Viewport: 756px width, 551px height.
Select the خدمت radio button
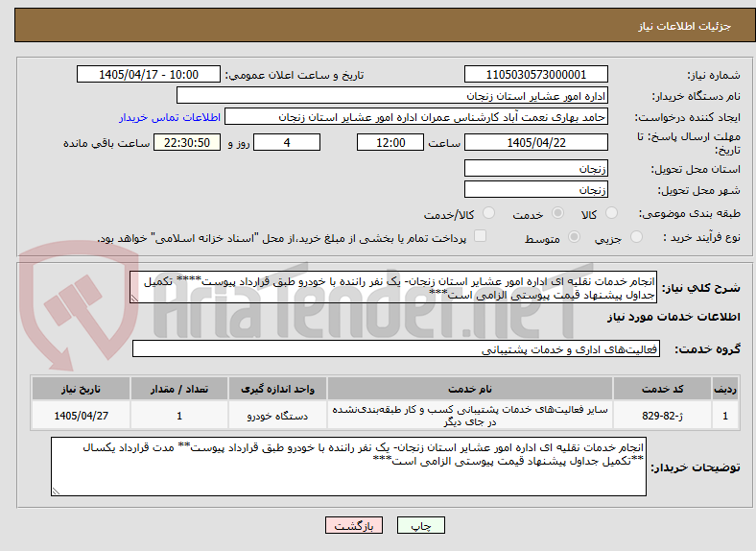point(557,213)
